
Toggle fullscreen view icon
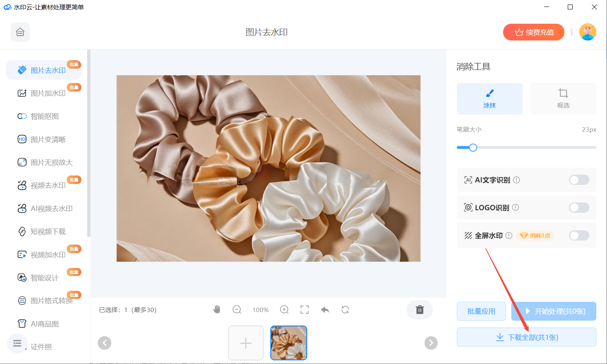[305, 310]
